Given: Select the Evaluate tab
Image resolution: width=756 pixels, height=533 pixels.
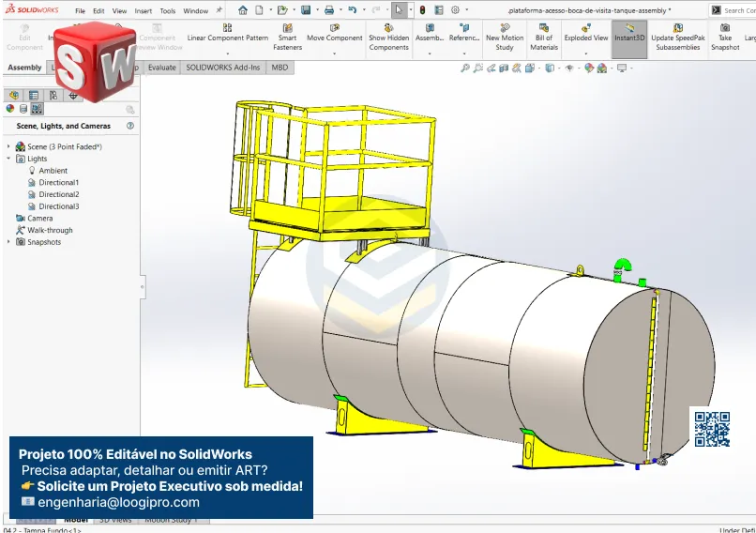Looking at the screenshot, I should [161, 68].
